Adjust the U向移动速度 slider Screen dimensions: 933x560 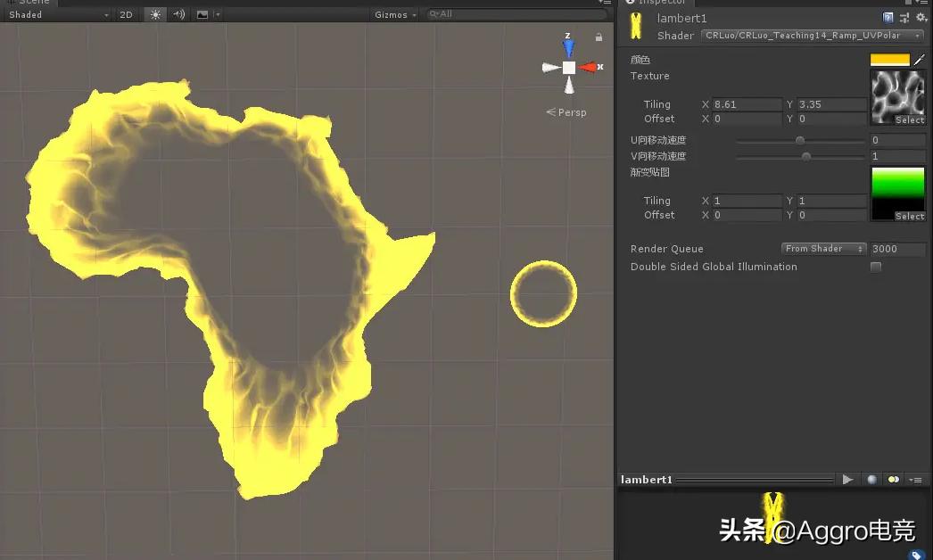pyautogui.click(x=800, y=141)
